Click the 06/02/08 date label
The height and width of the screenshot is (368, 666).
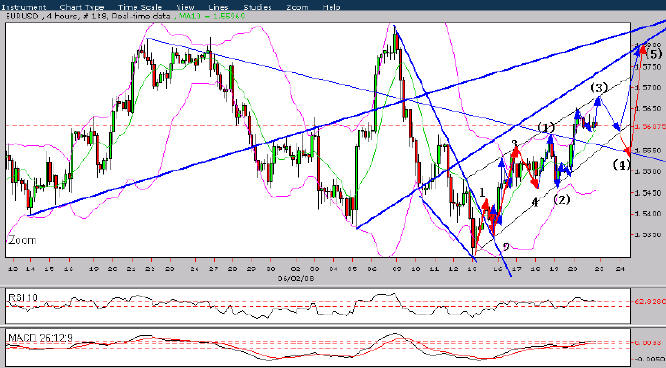[x=296, y=278]
